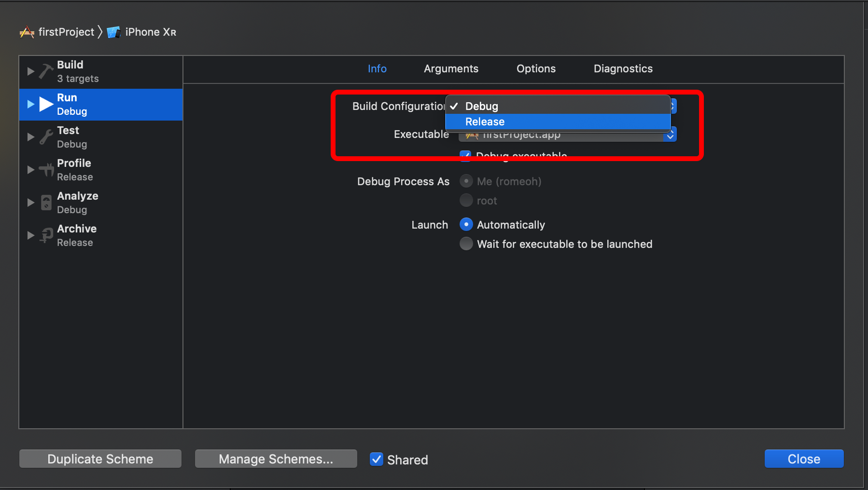Select the Analyze Debug row
868x490 pixels.
pyautogui.click(x=101, y=203)
